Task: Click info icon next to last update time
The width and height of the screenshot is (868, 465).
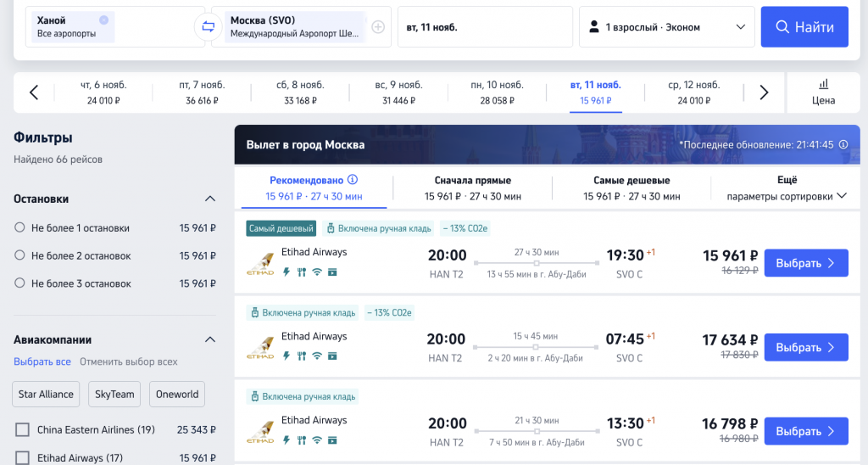Action: click(x=843, y=145)
